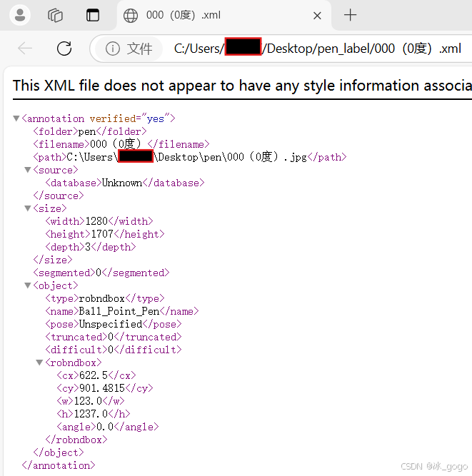This screenshot has height=476, width=472.
Task: Click the XML style information notice
Action: [x=242, y=86]
